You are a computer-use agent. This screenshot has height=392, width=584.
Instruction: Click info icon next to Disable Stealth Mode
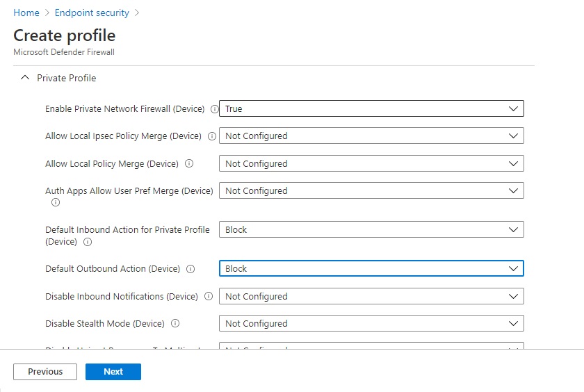click(x=175, y=324)
